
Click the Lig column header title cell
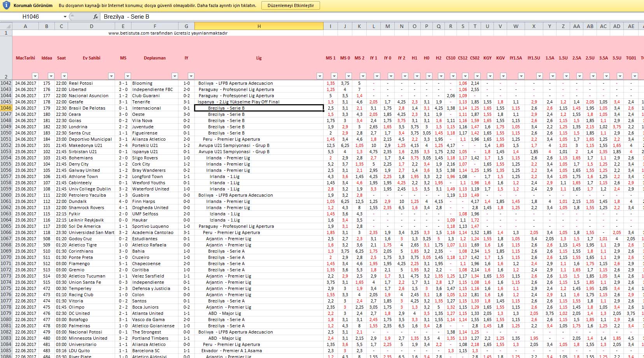(259, 58)
